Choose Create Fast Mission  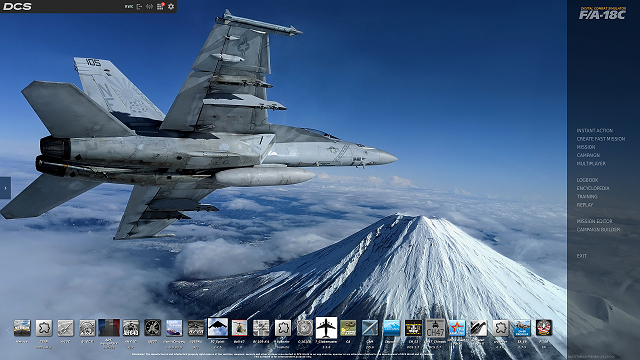point(601,139)
